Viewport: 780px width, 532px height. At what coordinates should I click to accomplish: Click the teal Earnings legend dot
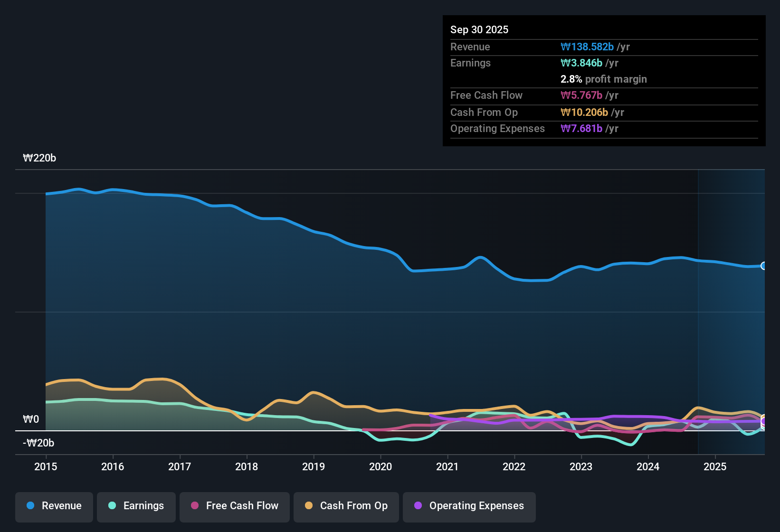coord(112,506)
